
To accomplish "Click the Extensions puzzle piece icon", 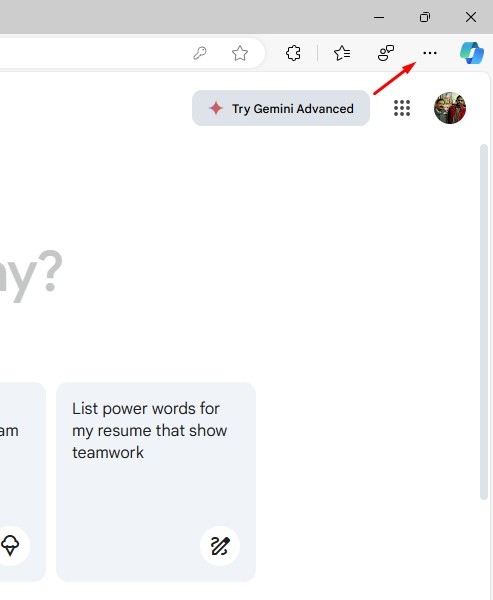I will pyautogui.click(x=293, y=53).
